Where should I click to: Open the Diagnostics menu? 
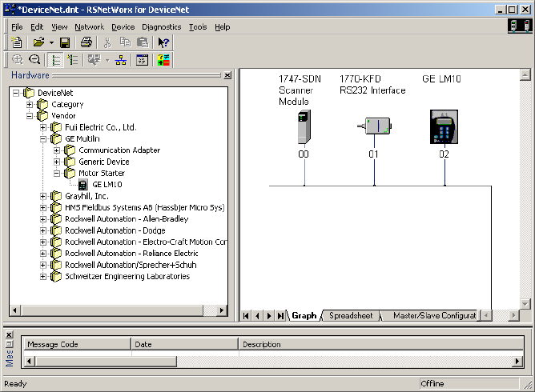[161, 26]
